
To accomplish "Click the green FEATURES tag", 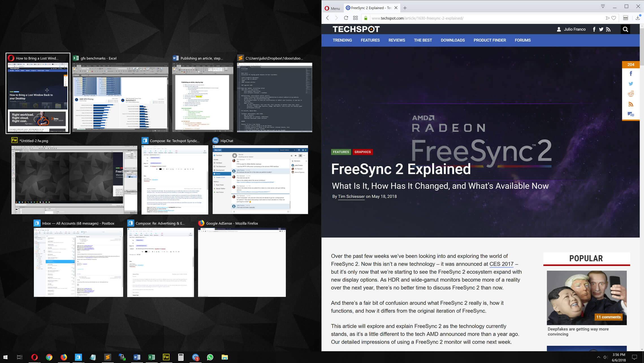I will (341, 152).
